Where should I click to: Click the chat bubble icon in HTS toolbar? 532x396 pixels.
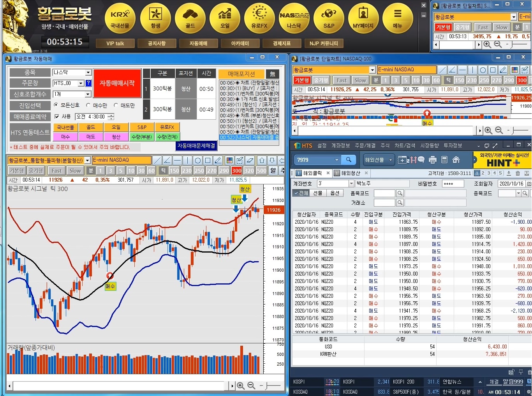click(x=421, y=159)
